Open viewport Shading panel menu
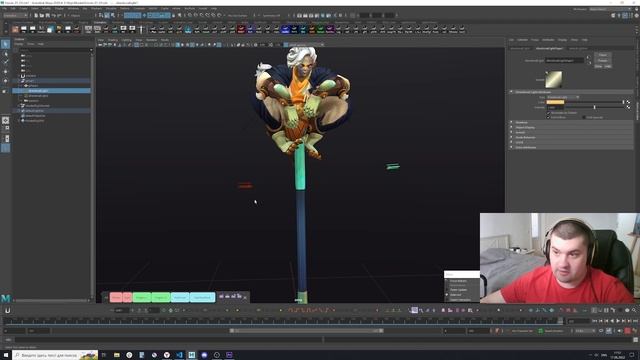 coord(113,40)
